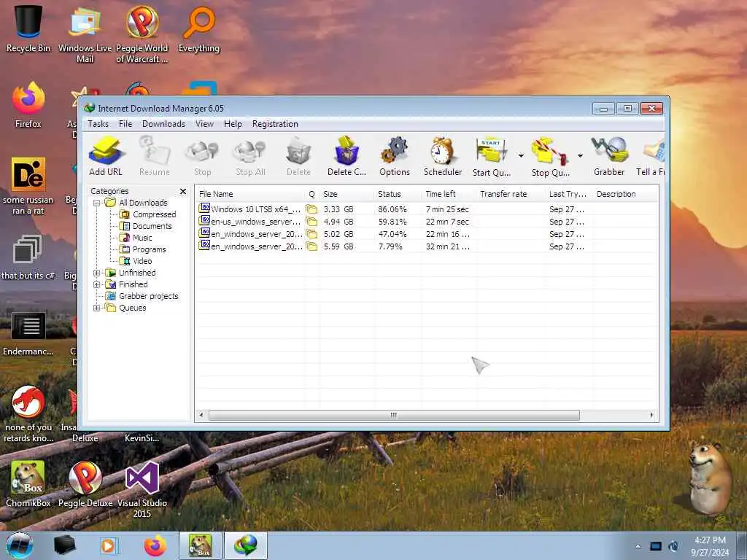Open the Everything search desktop icon
The image size is (747, 560).
[x=199, y=28]
